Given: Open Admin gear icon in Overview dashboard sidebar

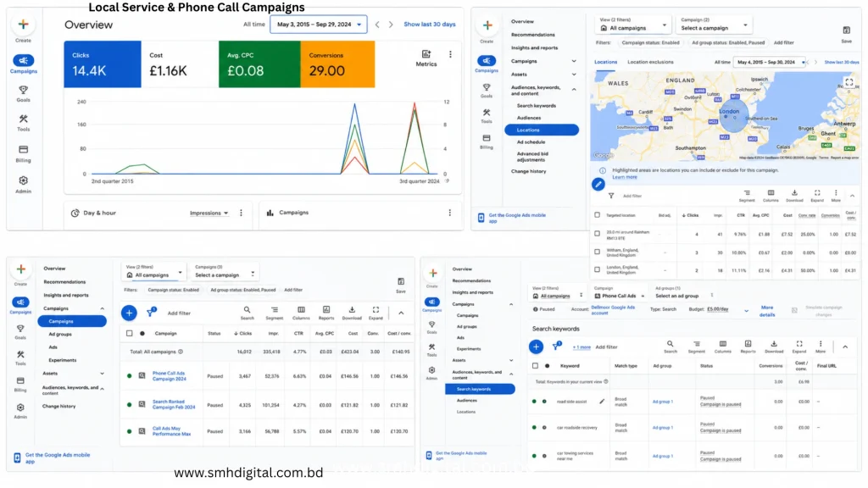Looking at the screenshot, I should click(23, 181).
